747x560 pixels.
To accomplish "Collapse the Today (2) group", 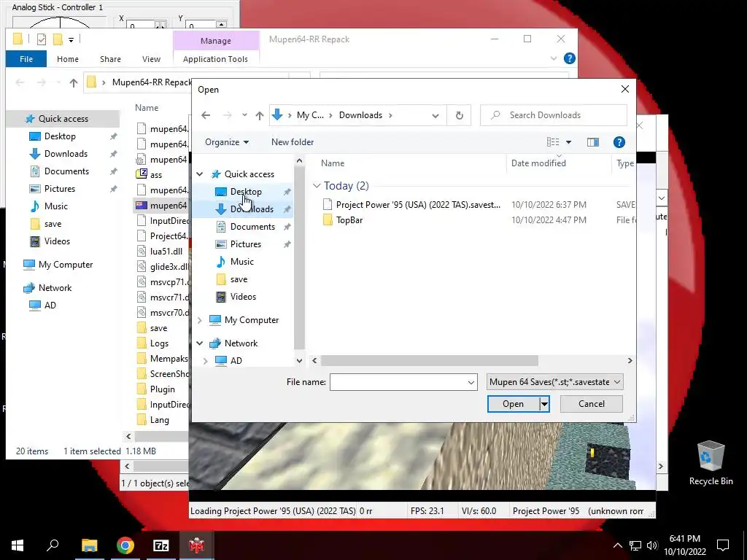I will pyautogui.click(x=317, y=186).
